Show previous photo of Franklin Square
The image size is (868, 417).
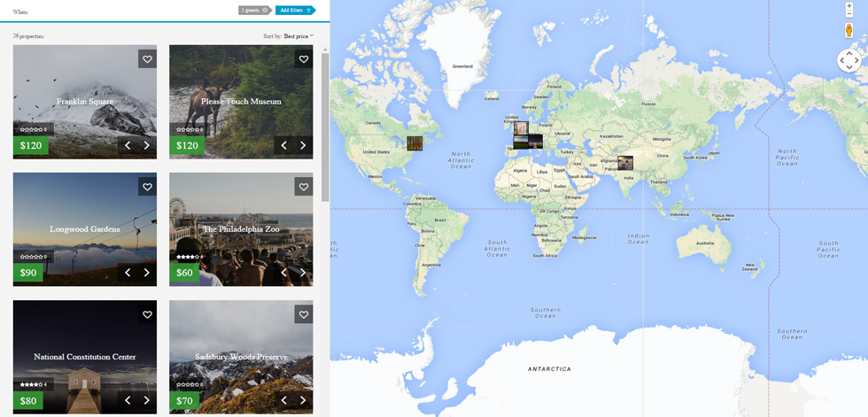[x=128, y=145]
